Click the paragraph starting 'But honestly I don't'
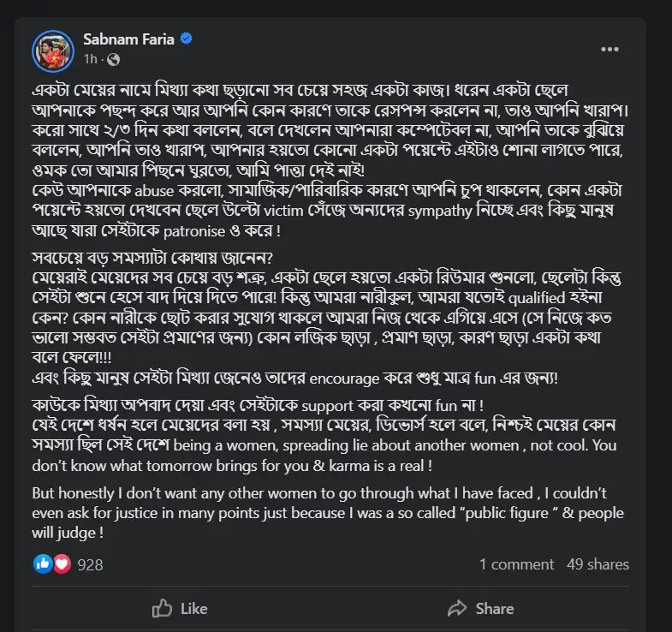The height and width of the screenshot is (632, 672). (328, 513)
